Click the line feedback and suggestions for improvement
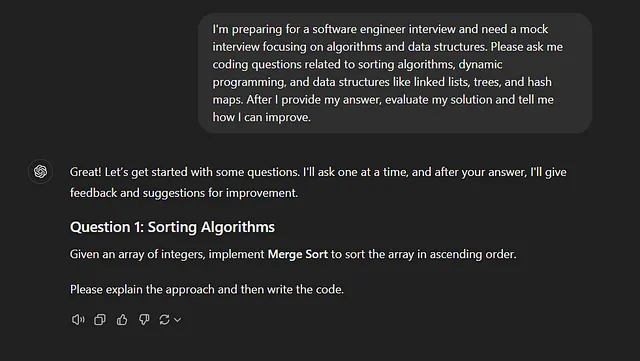The width and height of the screenshot is (640, 361). pyautogui.click(x=184, y=193)
